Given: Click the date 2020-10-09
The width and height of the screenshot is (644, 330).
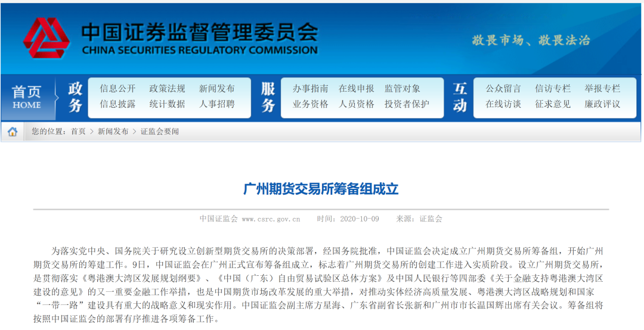Looking at the screenshot, I should click(x=360, y=219).
